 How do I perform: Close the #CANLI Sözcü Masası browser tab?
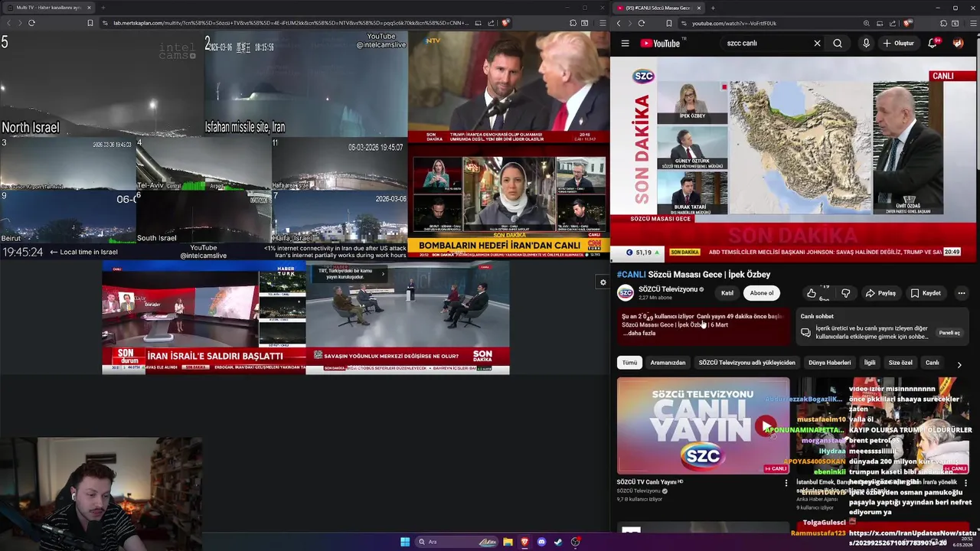point(700,8)
